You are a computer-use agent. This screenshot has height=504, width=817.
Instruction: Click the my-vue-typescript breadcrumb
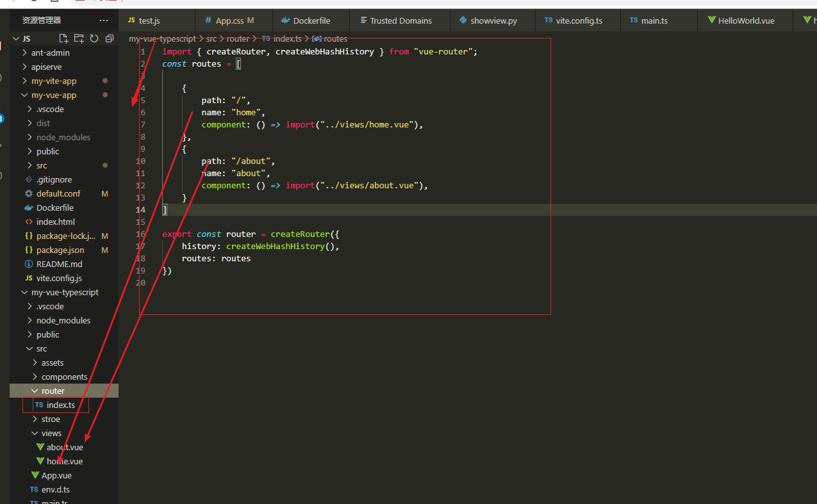tap(162, 38)
